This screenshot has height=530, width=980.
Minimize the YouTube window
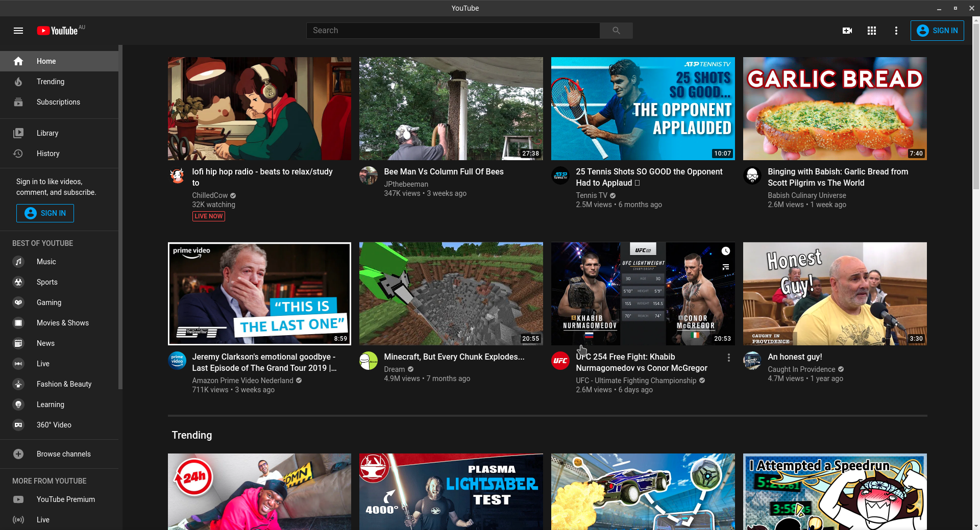939,8
